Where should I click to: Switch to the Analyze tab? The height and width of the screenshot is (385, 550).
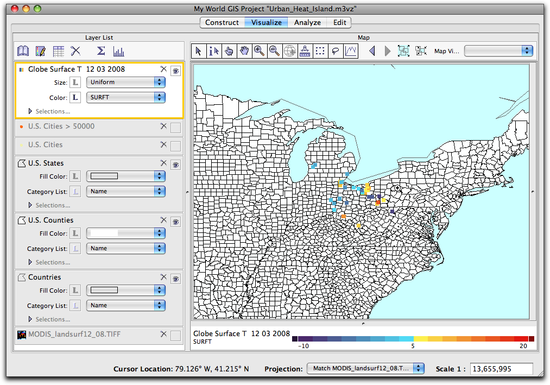[307, 22]
